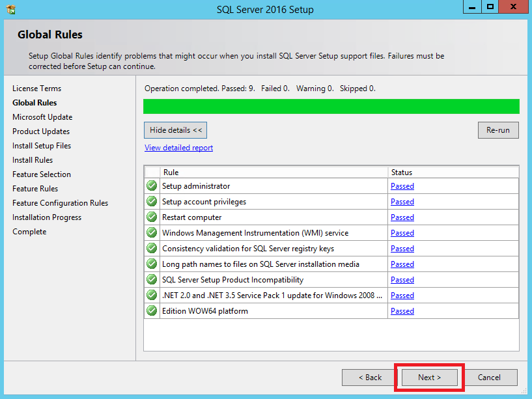Open Passed status for Setup account privileges
This screenshot has width=532, height=399.
click(402, 202)
